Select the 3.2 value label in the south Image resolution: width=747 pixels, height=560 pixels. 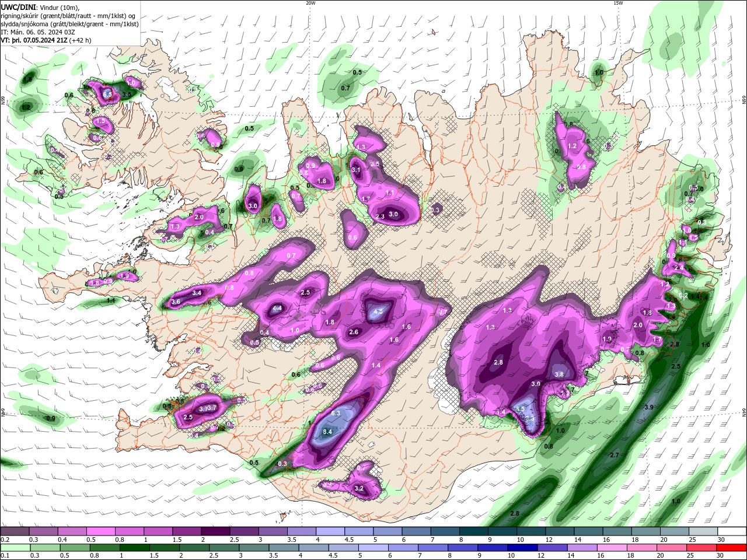pyautogui.click(x=359, y=488)
